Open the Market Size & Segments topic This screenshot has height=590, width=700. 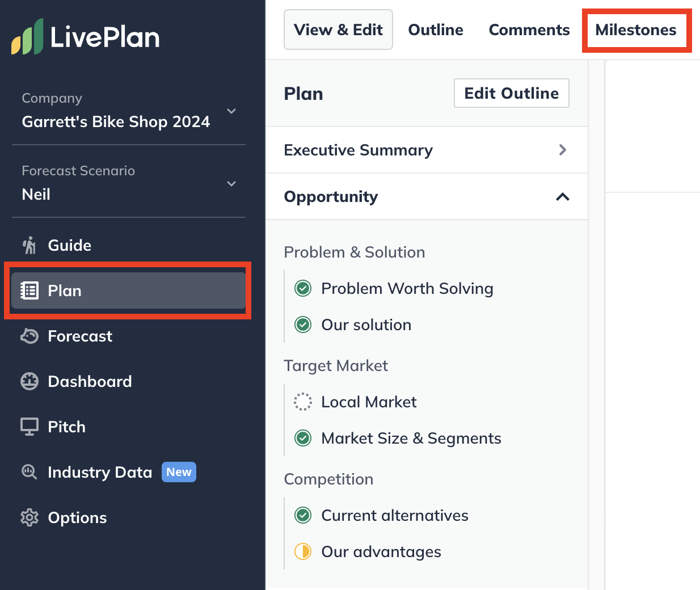click(x=411, y=438)
